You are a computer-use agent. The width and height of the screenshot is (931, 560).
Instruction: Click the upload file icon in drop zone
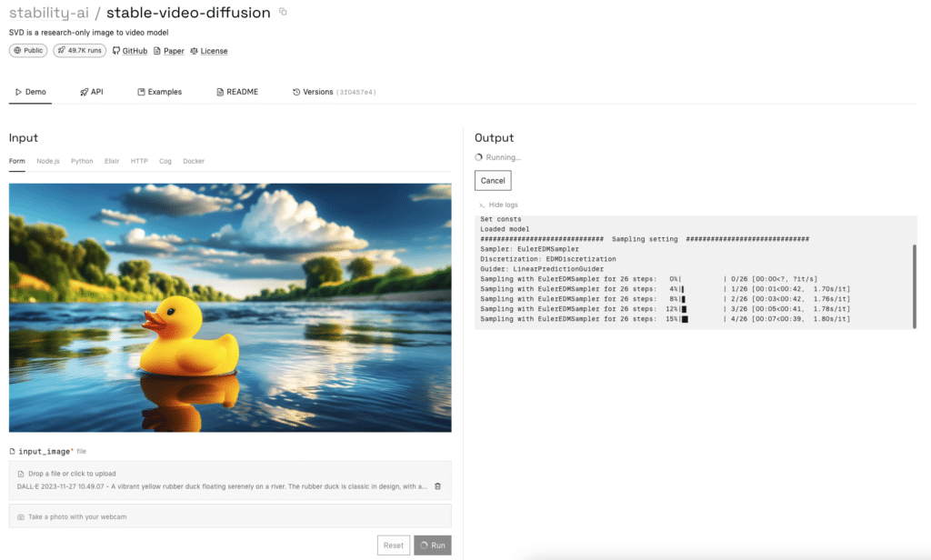click(21, 474)
